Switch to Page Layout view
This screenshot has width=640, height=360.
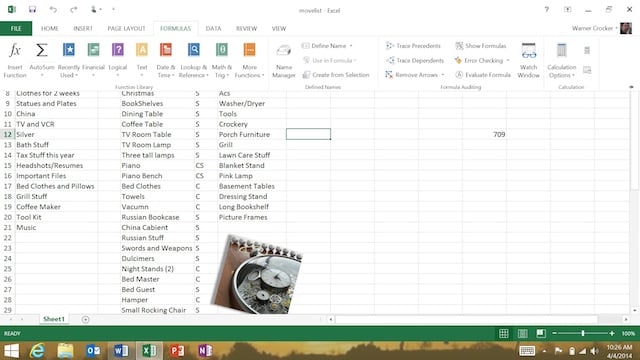point(522,333)
